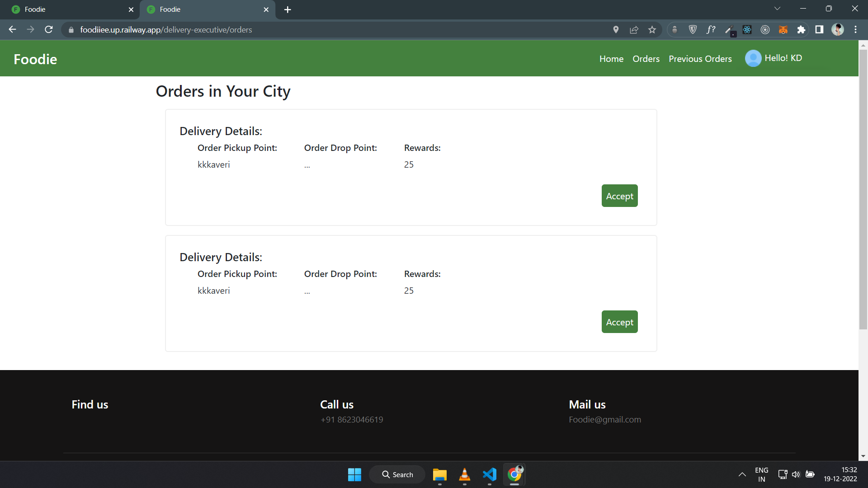Image resolution: width=868 pixels, height=488 pixels.
Task: Click the user avatar next to Hello KD
Action: 753,58
